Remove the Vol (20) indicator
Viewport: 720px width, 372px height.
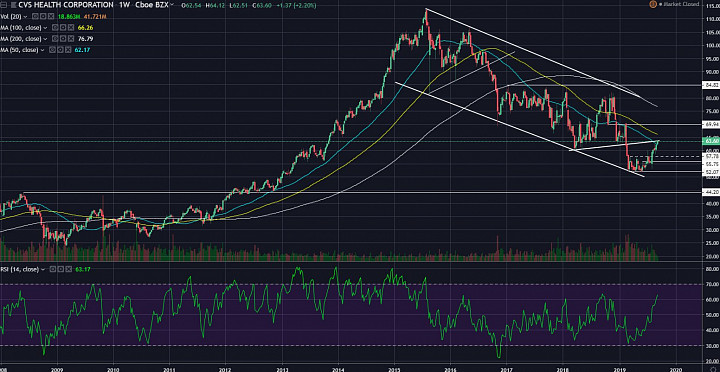click(51, 17)
